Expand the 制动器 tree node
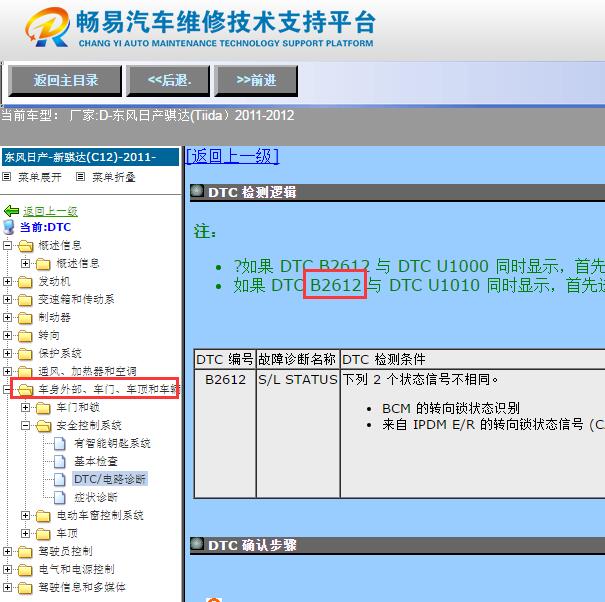The height and width of the screenshot is (602, 605). click(x=7, y=318)
